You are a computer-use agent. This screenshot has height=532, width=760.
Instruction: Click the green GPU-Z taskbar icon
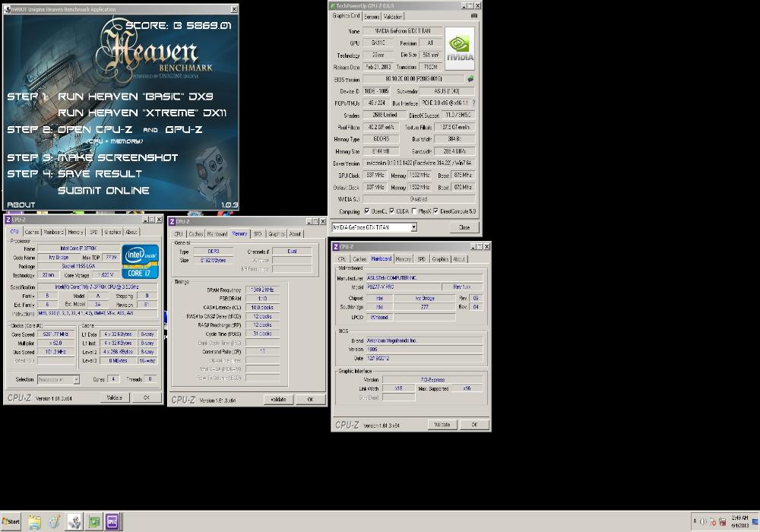(93, 522)
